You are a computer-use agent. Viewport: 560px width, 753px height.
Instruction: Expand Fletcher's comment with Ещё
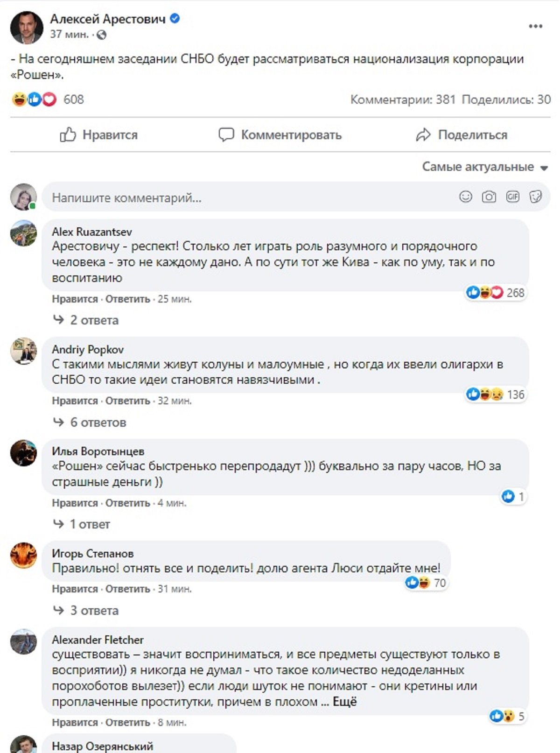344,702
